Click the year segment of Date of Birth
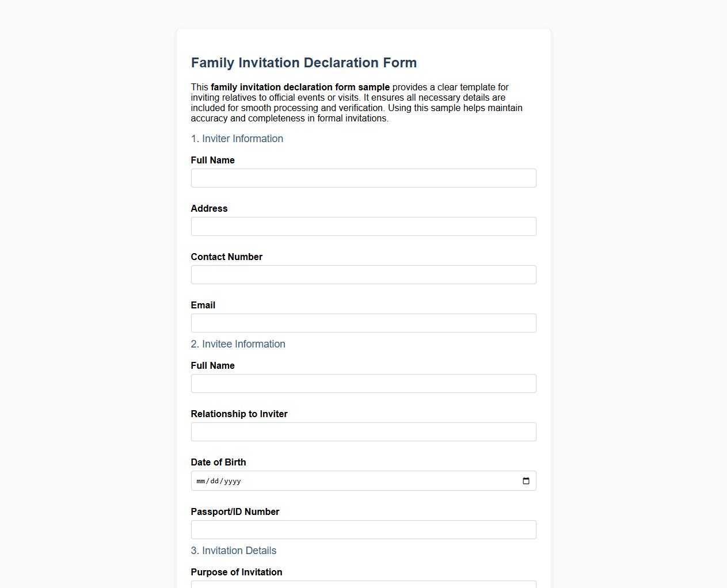This screenshot has height=588, width=727. coord(233,481)
